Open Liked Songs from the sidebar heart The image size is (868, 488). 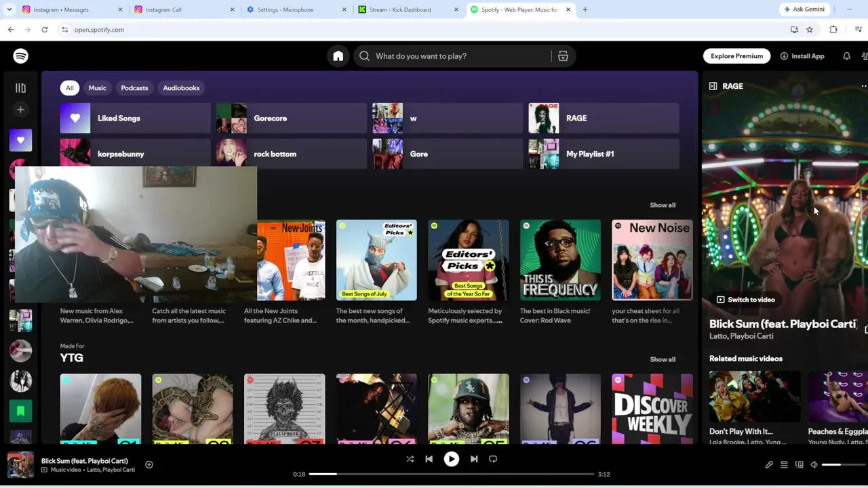coord(20,140)
